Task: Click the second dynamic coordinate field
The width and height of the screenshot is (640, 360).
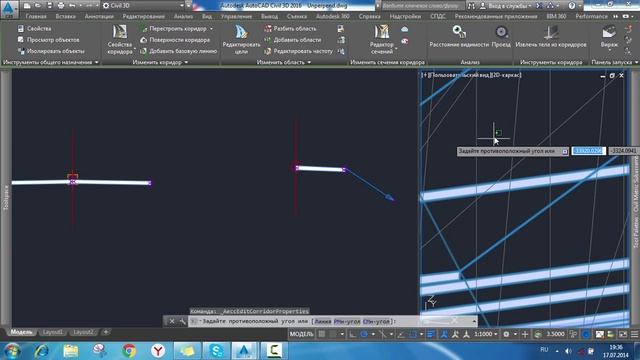Action: (x=623, y=151)
